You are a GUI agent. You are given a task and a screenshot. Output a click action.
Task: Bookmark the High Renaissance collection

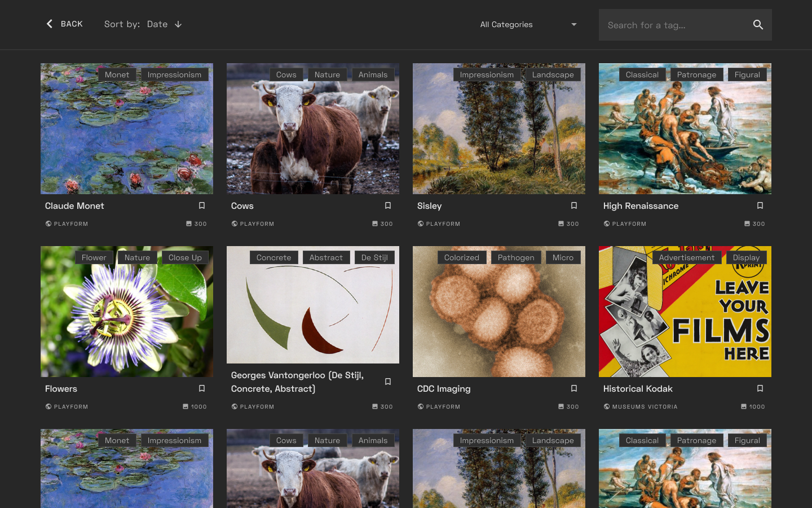[760, 205]
